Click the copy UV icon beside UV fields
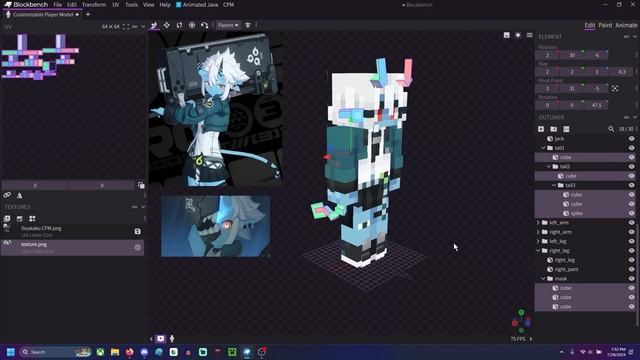 point(141,186)
